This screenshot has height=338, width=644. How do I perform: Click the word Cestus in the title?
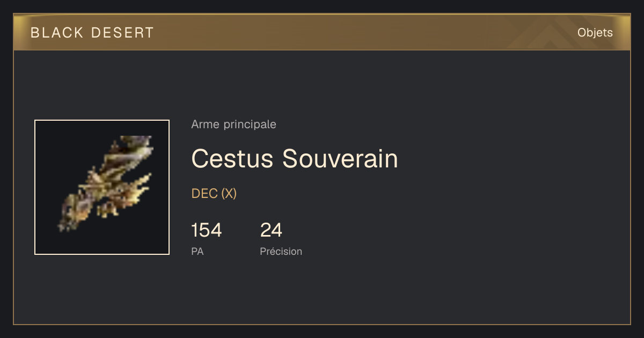pos(233,158)
